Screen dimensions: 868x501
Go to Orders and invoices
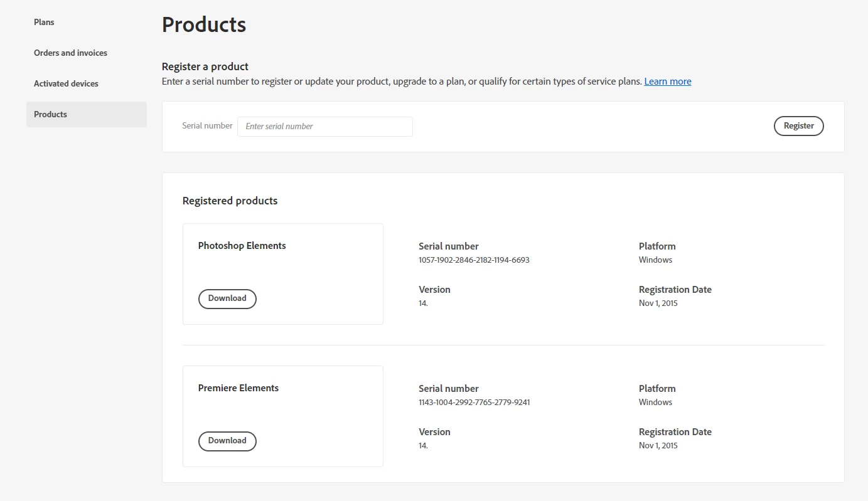70,53
